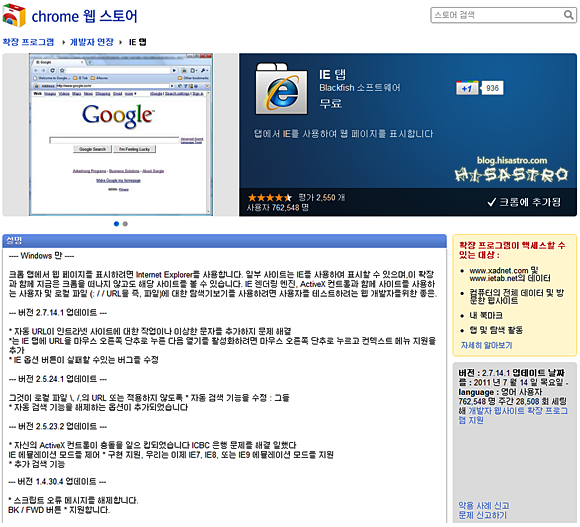This screenshot has width=580, height=527.
Task: Click the 버전 2.5.24.1 업데이트 heading
Action: tap(58, 379)
